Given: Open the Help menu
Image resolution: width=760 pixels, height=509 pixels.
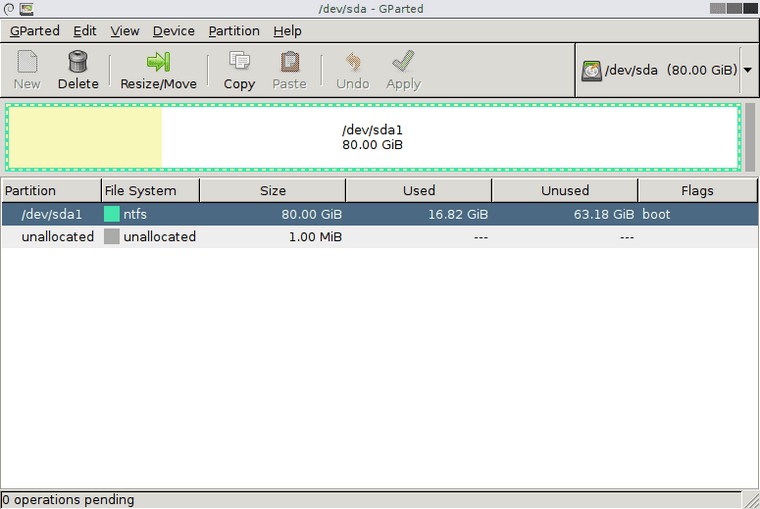Looking at the screenshot, I should 287,31.
